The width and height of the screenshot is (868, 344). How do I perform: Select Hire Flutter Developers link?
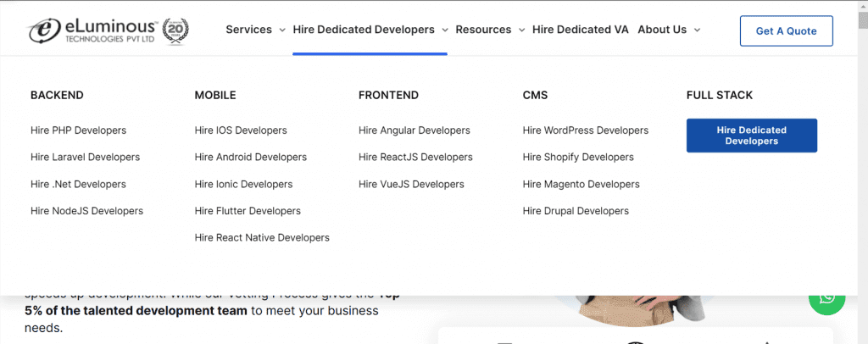tap(248, 211)
